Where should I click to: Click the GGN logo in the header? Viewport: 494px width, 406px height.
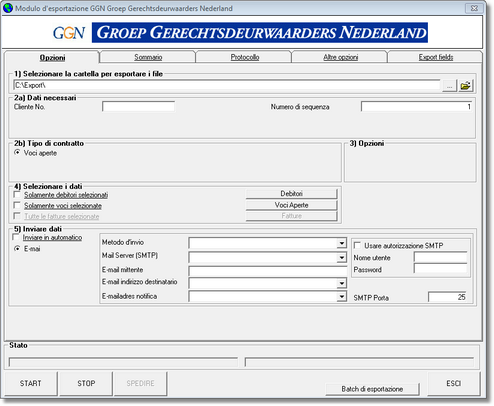coord(69,33)
